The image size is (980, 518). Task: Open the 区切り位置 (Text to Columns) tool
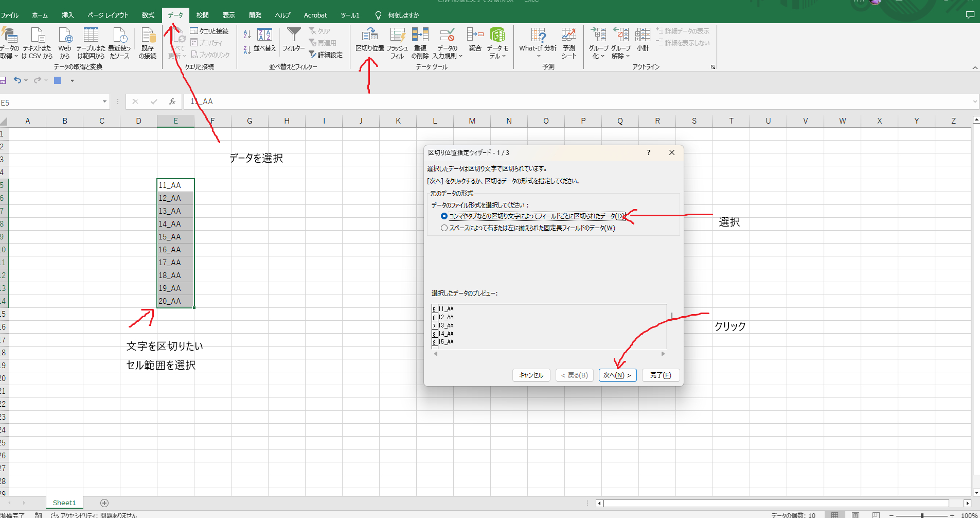tap(369, 40)
